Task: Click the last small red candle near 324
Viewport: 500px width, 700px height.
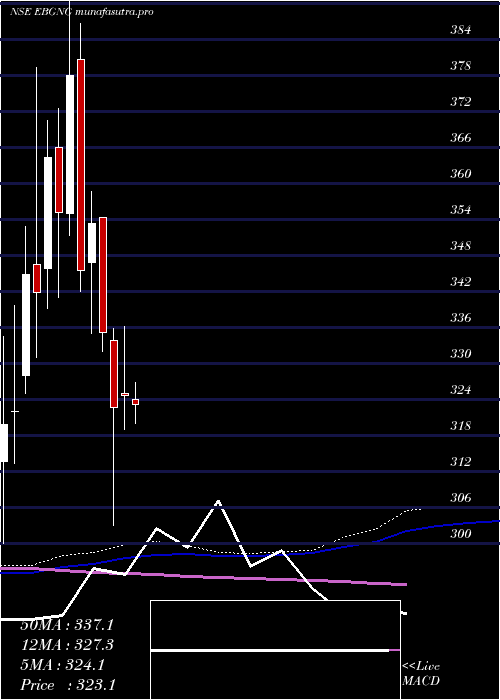Action: point(135,402)
